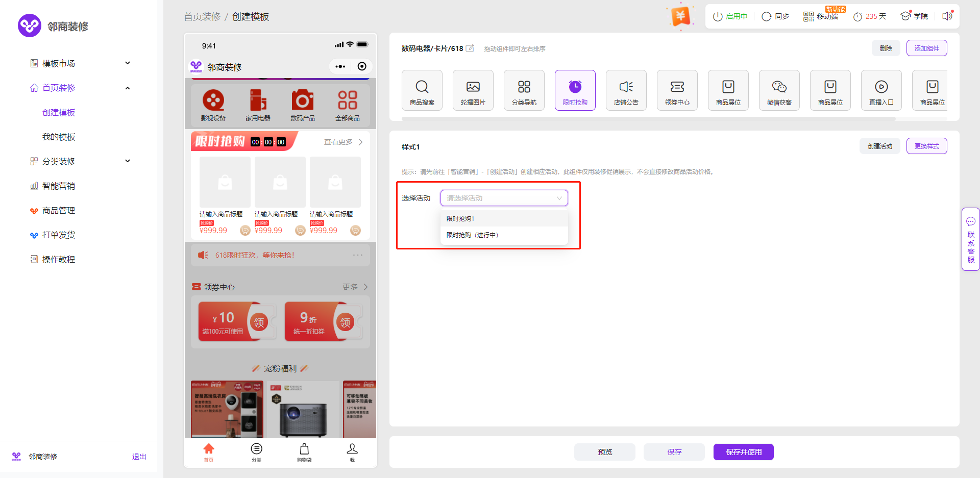Image resolution: width=980 pixels, height=478 pixels.
Task: Select the 商品展位 tile next to 领券中心
Action: [x=728, y=90]
